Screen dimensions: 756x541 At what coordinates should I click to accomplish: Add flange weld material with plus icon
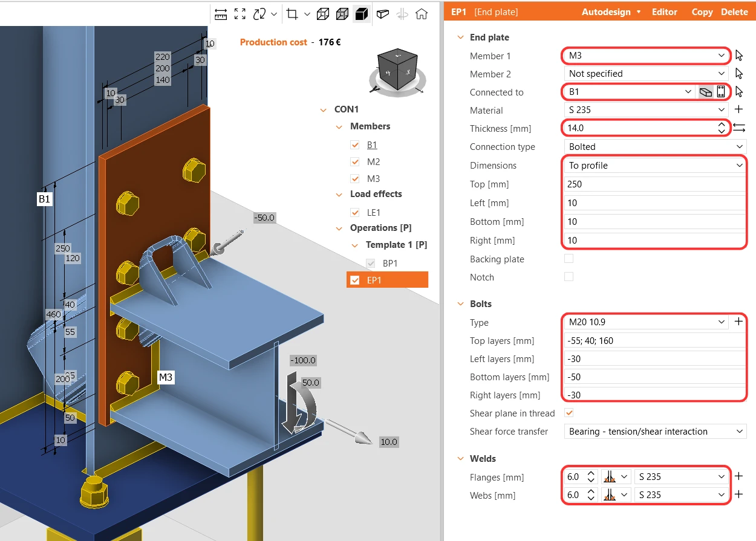point(738,476)
